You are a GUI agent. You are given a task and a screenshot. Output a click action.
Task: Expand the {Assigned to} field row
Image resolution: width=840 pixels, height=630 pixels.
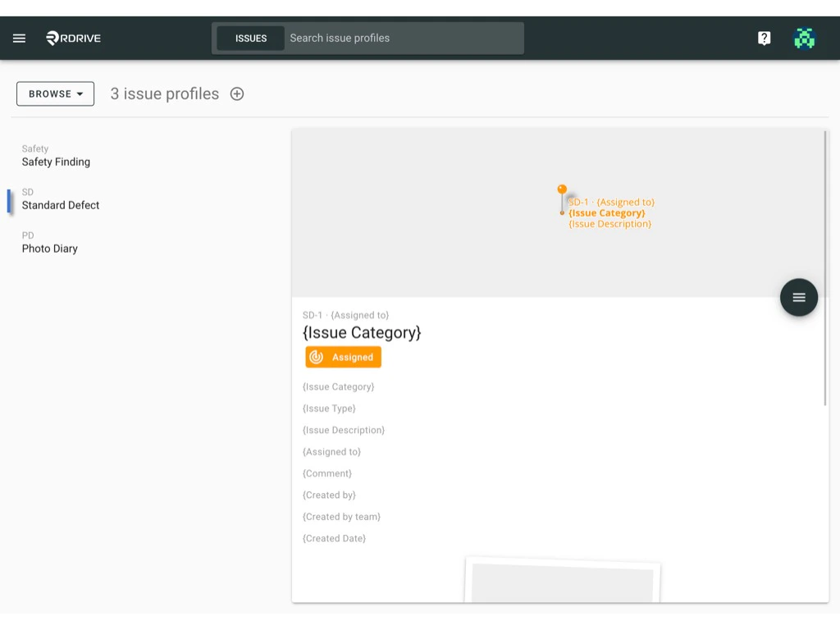tap(331, 451)
